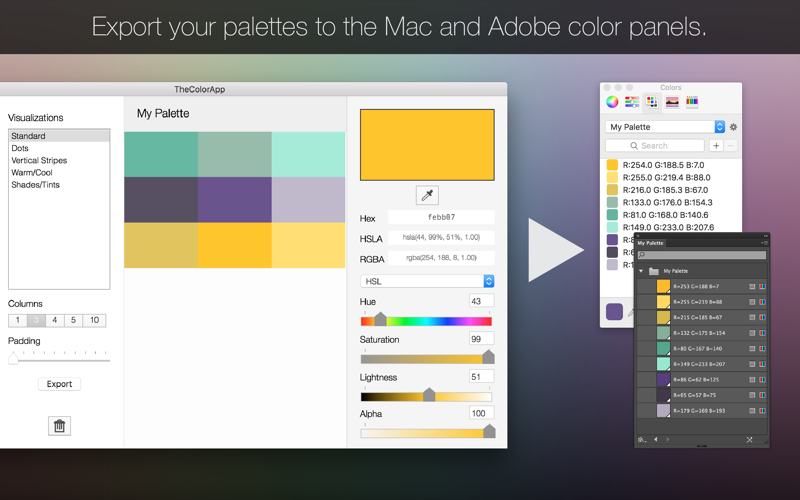Screen dimensions: 800x500
Task: Open the color sliders tab in Colors window
Action: pyautogui.click(x=632, y=102)
